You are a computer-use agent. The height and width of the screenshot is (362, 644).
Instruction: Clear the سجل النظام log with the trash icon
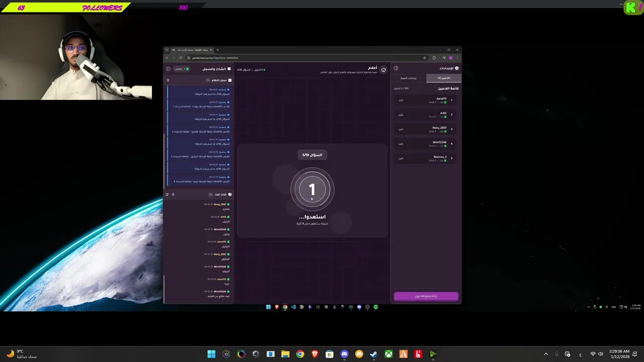coord(168,80)
